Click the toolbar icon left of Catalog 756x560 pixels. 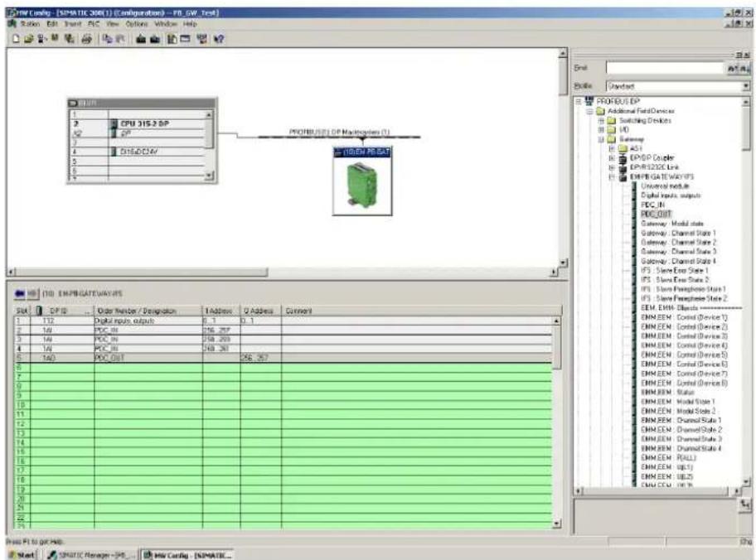coord(172,39)
